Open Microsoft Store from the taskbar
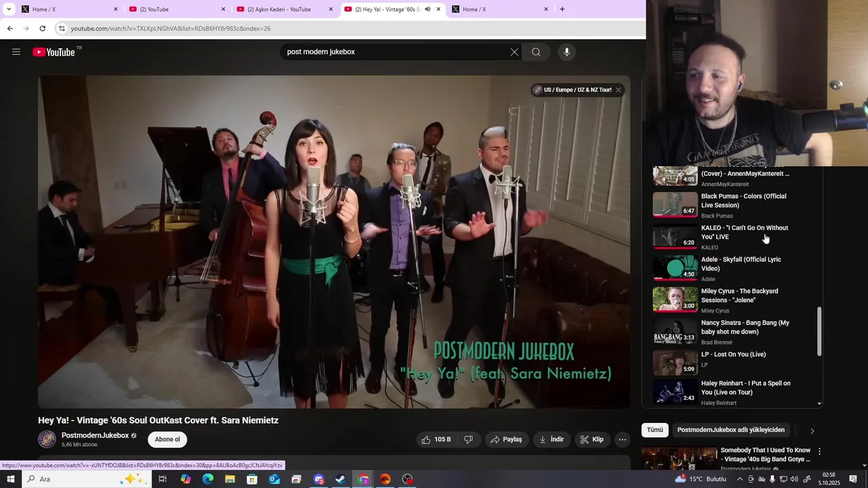The width and height of the screenshot is (868, 488). (252, 479)
